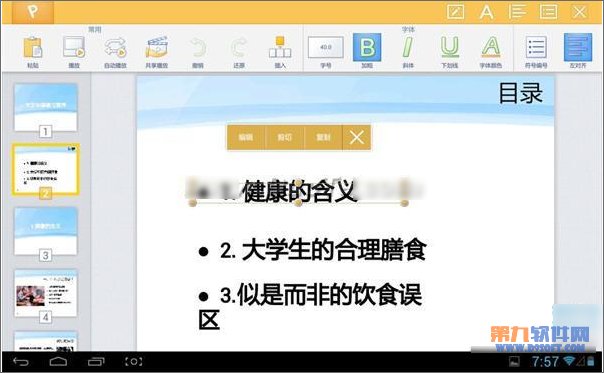Choose Copy (复制) in floating menu

323,137
